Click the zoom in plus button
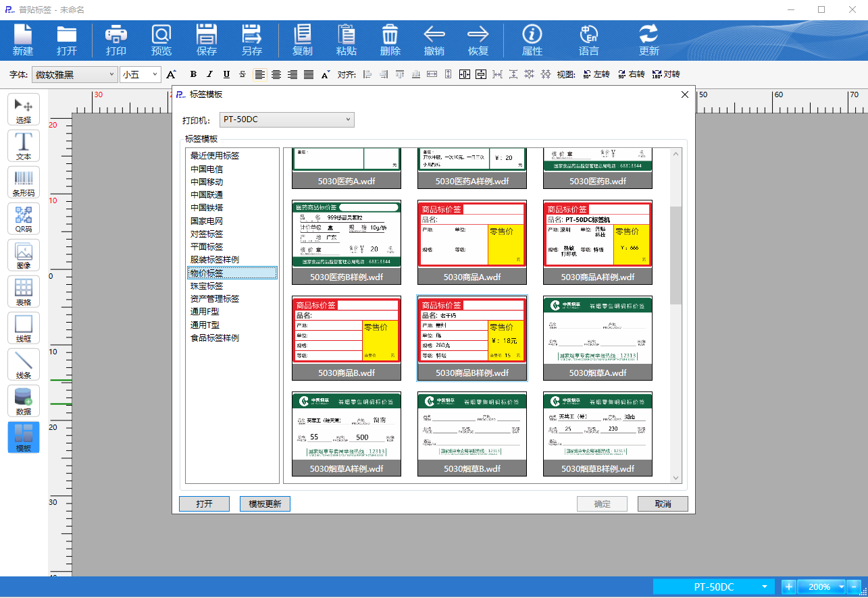Screen dimensions: 868x598 (789, 587)
